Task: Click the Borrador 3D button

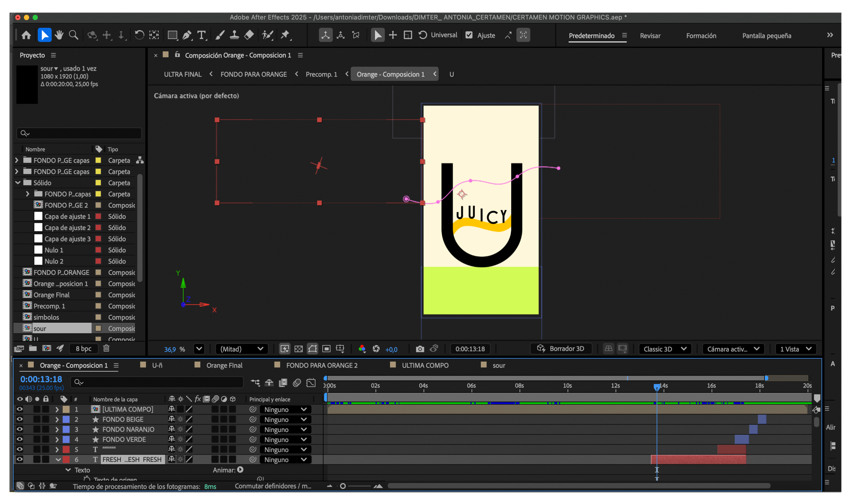Action: click(560, 349)
